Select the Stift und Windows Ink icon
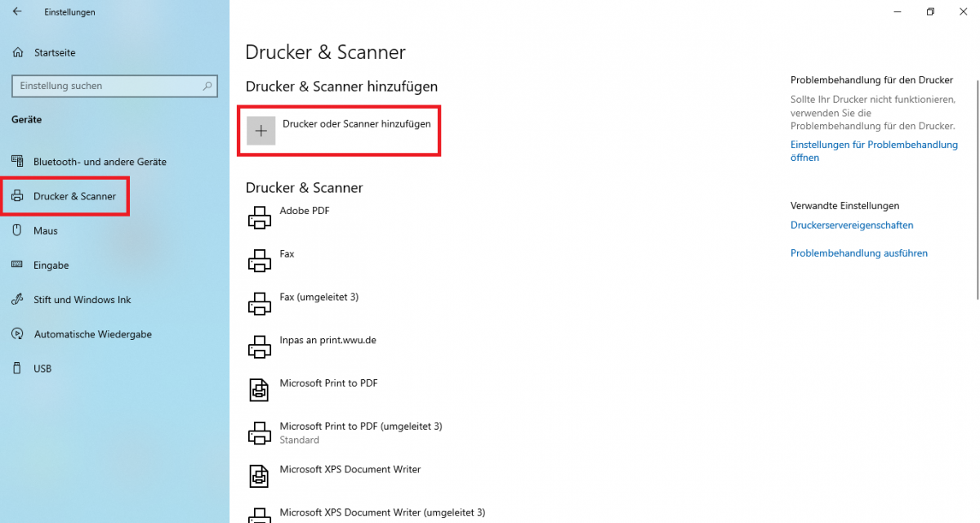Image resolution: width=980 pixels, height=523 pixels. [17, 299]
